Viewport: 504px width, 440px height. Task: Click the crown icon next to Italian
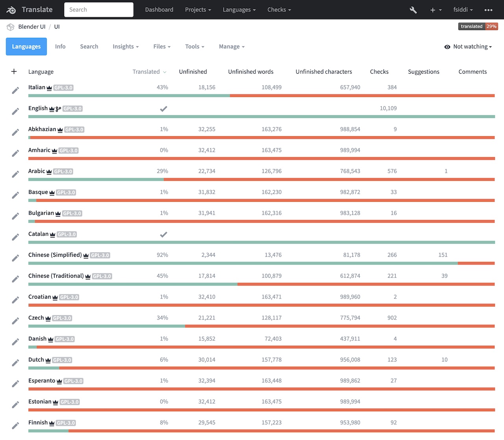point(49,88)
